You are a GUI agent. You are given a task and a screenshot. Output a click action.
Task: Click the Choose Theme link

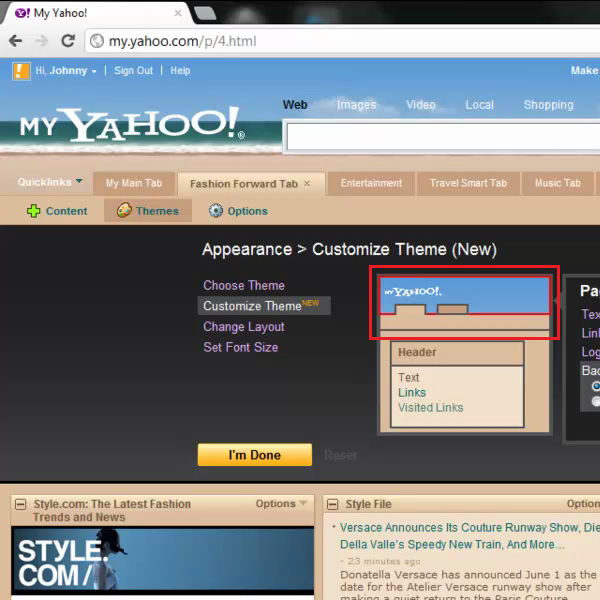(x=244, y=285)
